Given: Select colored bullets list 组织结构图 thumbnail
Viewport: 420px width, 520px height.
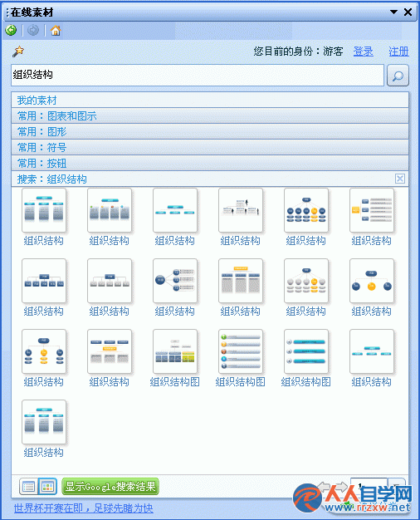Looking at the screenshot, I should point(241,351).
